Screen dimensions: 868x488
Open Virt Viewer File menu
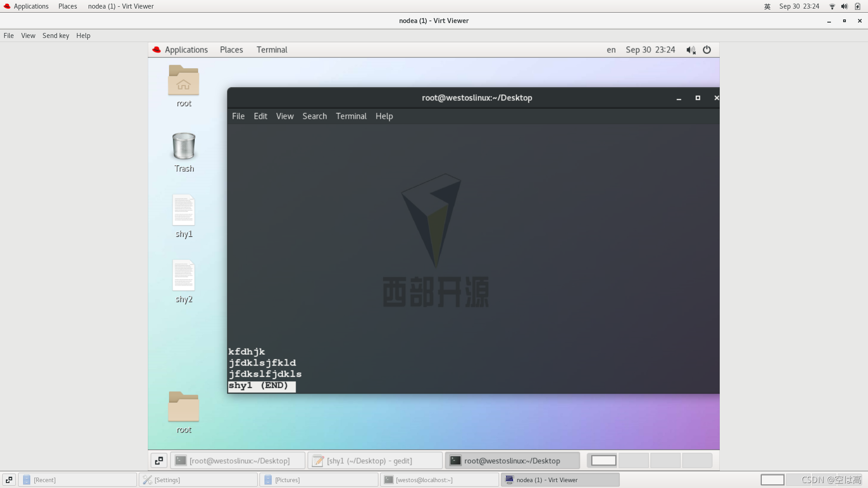[9, 36]
